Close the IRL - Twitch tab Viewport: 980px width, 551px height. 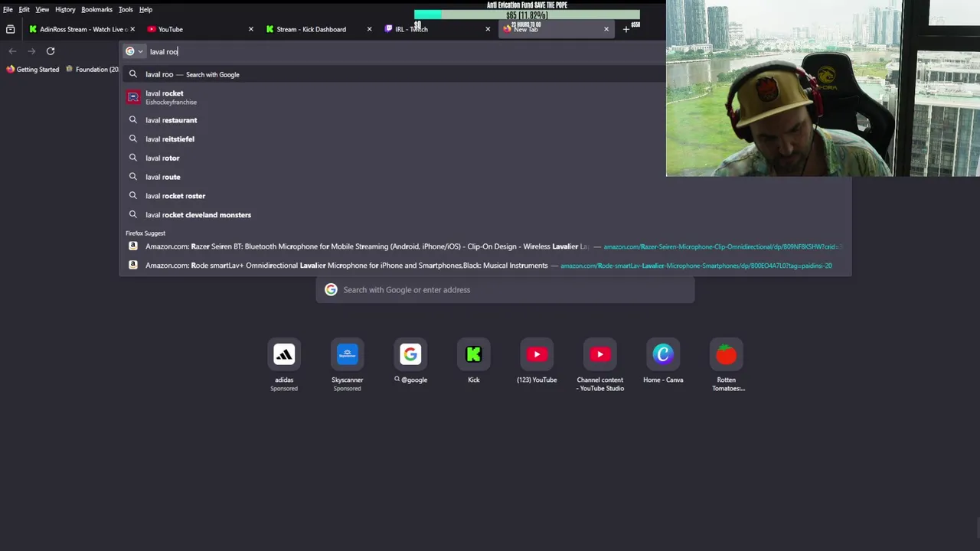click(488, 29)
